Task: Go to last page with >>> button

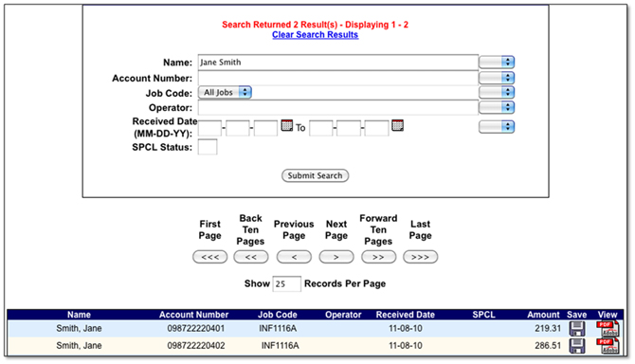Action: pos(421,257)
